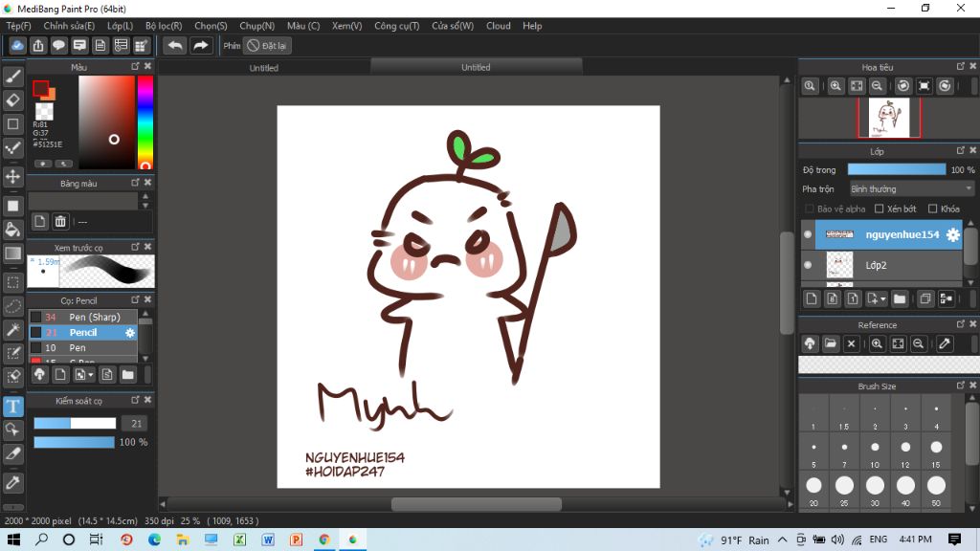Click the zoom in icon in the Hoa tiêu panel

tap(835, 86)
